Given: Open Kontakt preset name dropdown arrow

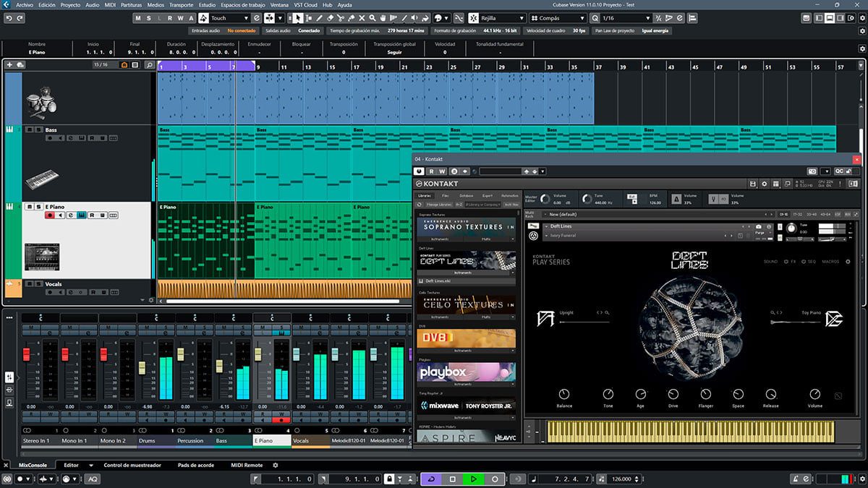Looking at the screenshot, I should pos(542,171).
